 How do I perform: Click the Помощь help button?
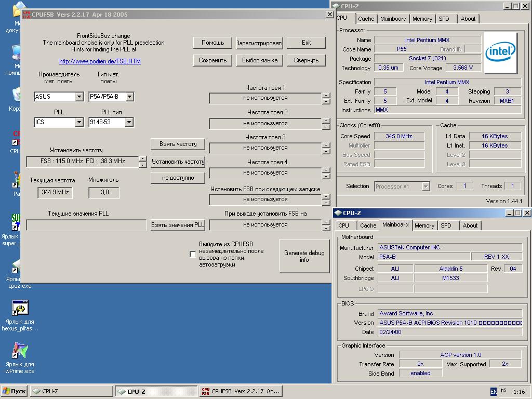(212, 43)
